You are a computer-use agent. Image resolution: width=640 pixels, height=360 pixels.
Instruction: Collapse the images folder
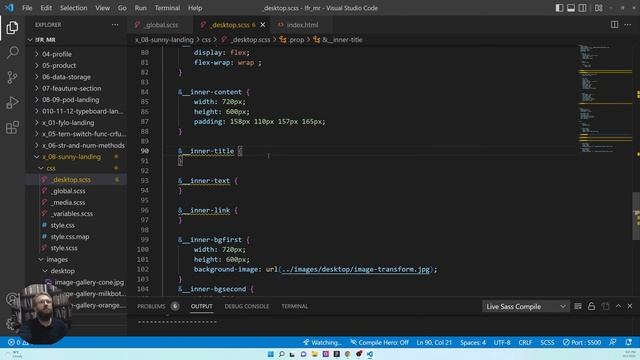[x=76, y=260]
